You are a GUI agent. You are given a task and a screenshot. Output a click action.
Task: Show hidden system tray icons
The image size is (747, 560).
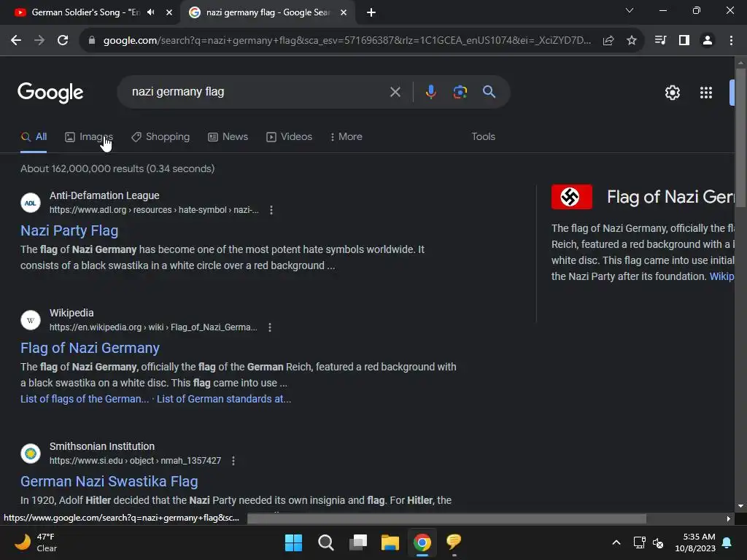[x=616, y=542]
